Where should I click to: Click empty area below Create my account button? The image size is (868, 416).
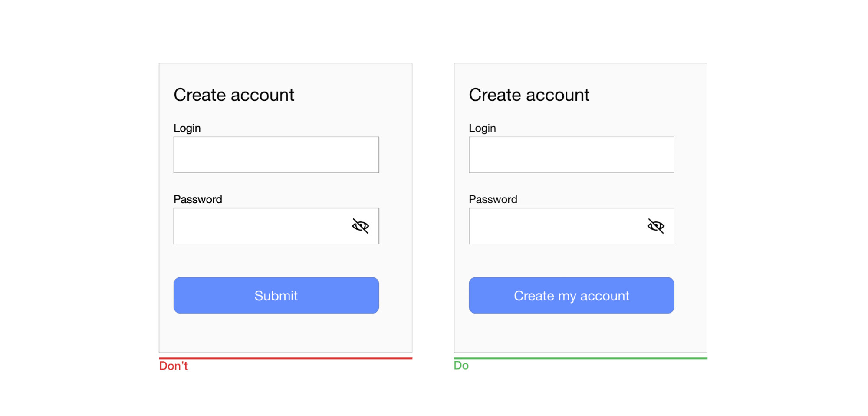click(572, 333)
